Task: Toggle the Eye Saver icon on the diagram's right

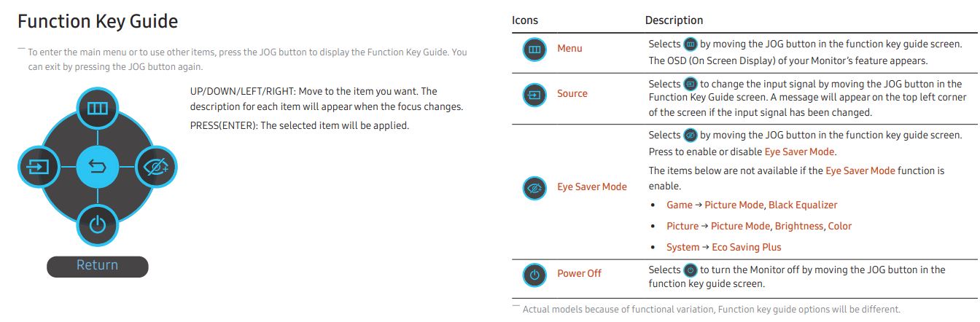Action: (156, 168)
